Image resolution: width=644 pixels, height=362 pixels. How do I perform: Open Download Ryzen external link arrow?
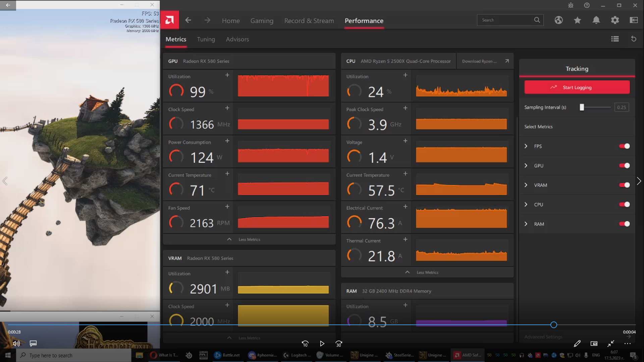coord(507,61)
